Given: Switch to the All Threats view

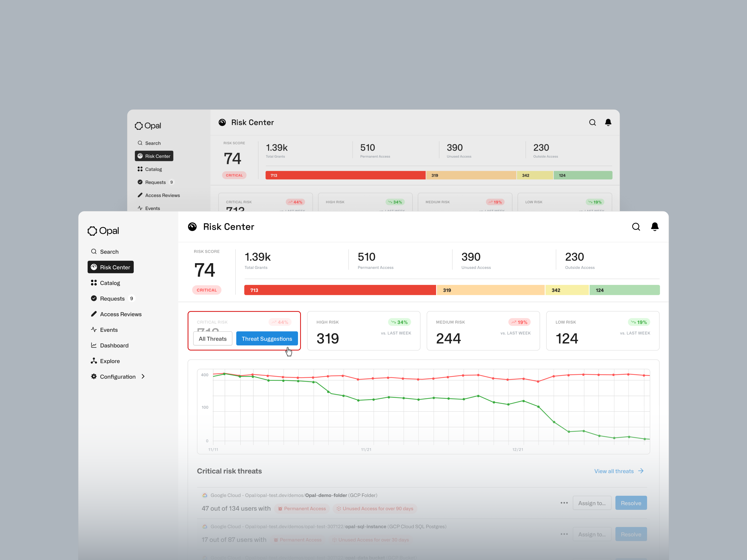Looking at the screenshot, I should click(x=212, y=339).
